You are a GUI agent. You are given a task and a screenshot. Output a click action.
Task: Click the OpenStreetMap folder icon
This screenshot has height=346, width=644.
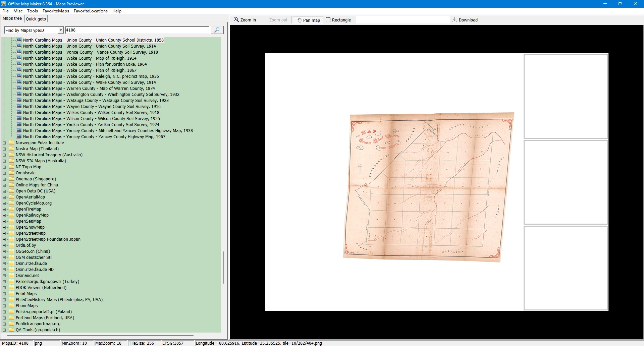point(12,233)
